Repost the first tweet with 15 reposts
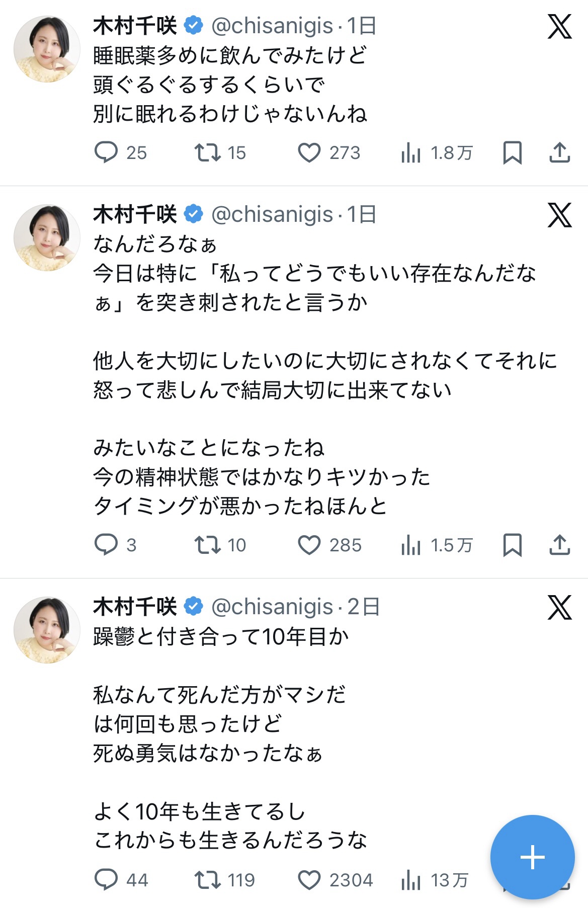Viewport: 588px width, 908px height. (x=207, y=152)
